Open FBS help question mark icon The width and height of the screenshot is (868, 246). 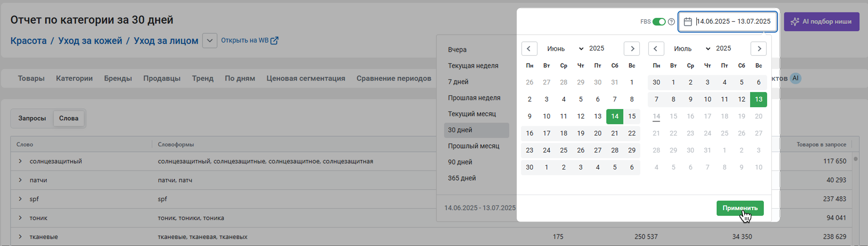pyautogui.click(x=671, y=21)
